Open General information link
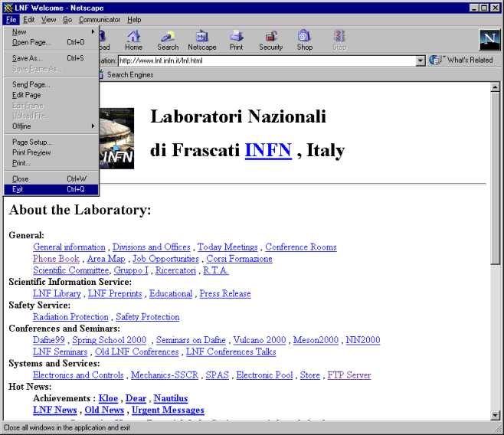The height and width of the screenshot is (435, 504). pyautogui.click(x=69, y=247)
